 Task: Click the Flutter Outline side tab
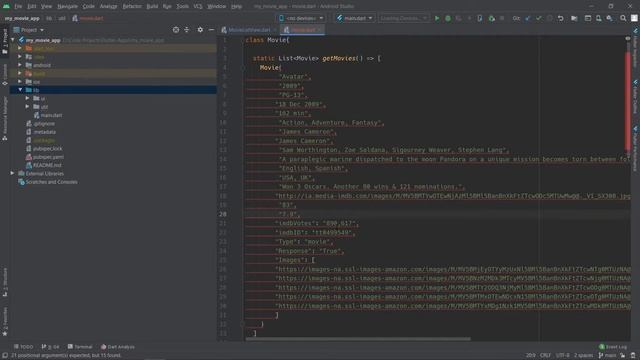click(x=636, y=97)
